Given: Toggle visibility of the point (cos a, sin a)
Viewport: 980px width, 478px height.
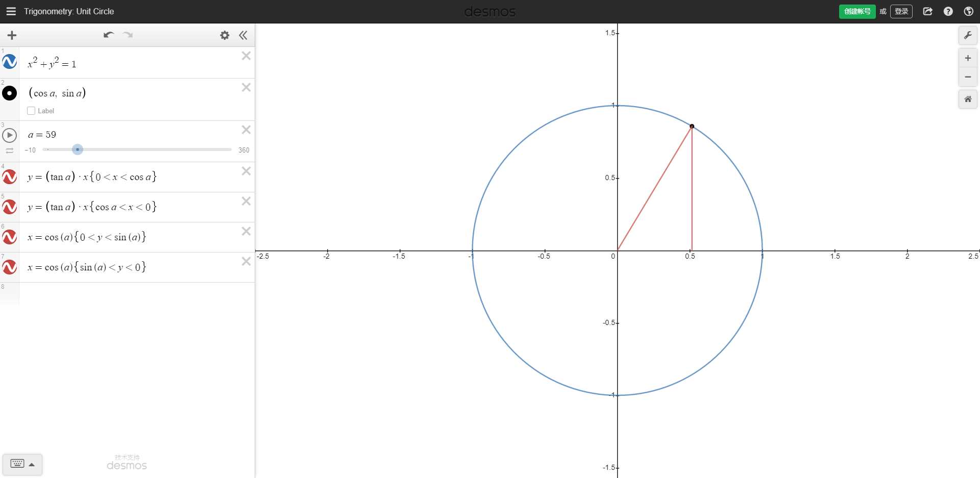Looking at the screenshot, I should tap(10, 93).
